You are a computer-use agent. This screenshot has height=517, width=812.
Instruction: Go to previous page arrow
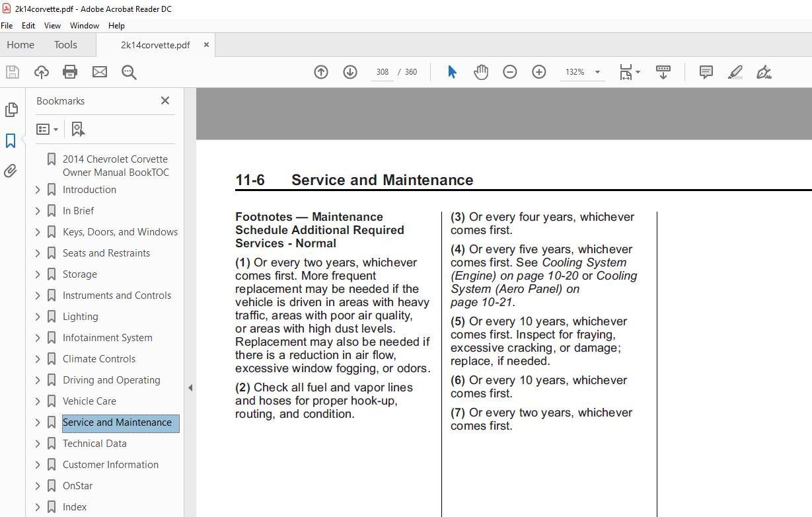click(x=321, y=72)
